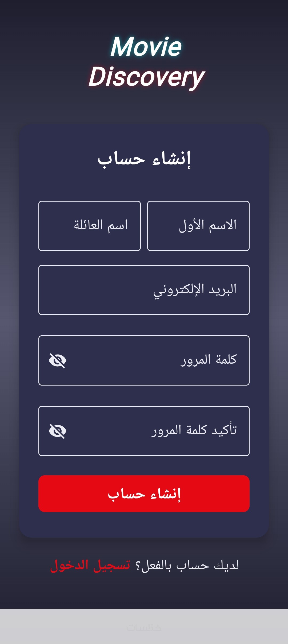Viewport: 288px width, 644px height.
Task: Click the faint خمسات watermark at bottom
Action: [144, 627]
